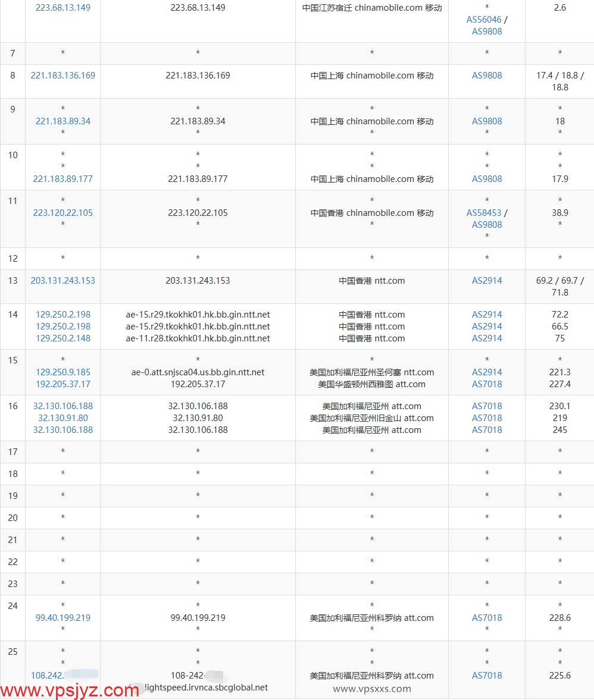
Task: Click the AS58453 link
Action: tap(483, 213)
